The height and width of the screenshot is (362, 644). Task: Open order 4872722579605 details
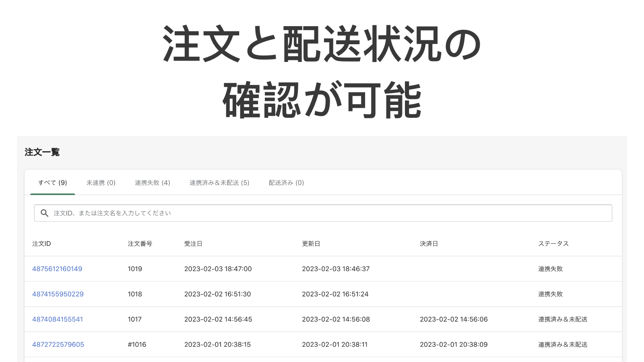58,344
